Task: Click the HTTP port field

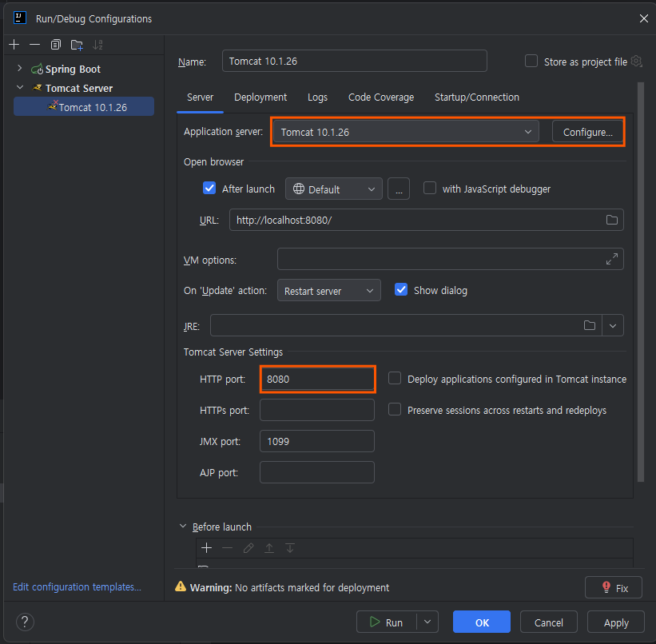Action: pos(317,379)
